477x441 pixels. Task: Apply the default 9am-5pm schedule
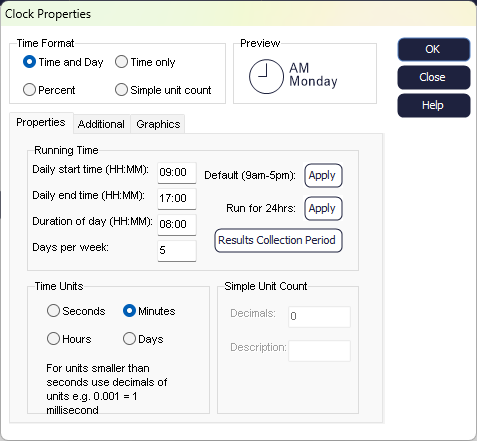tap(323, 175)
